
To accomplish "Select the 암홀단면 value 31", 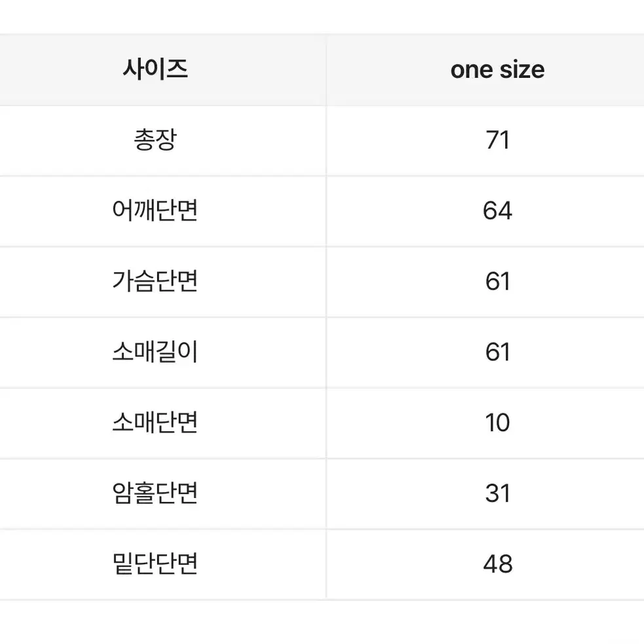I will tap(497, 493).
